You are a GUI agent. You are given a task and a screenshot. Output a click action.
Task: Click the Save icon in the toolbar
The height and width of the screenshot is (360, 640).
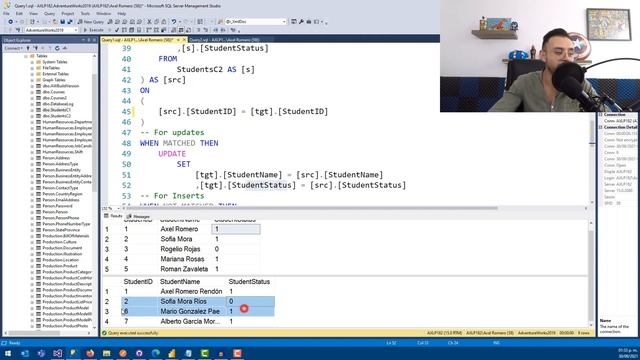click(62, 22)
